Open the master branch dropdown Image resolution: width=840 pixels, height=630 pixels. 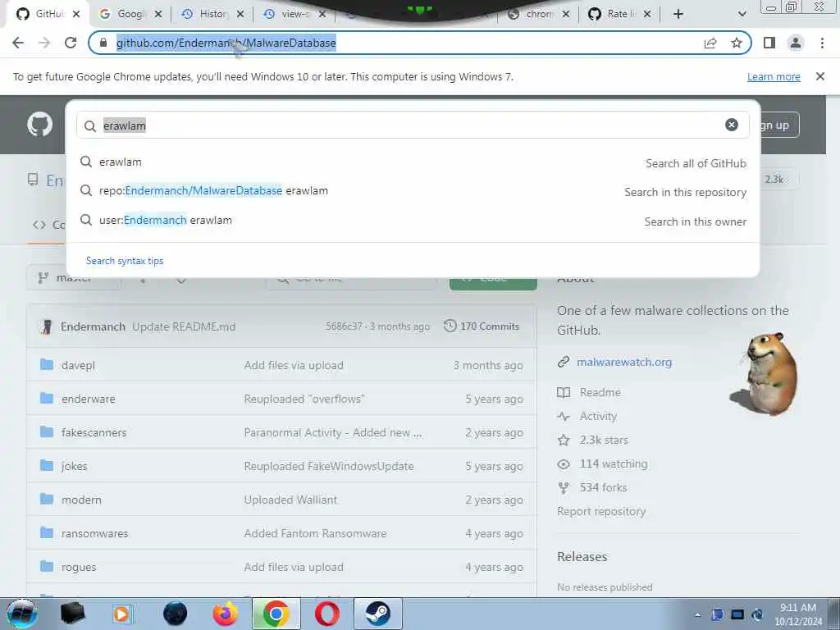(73, 278)
